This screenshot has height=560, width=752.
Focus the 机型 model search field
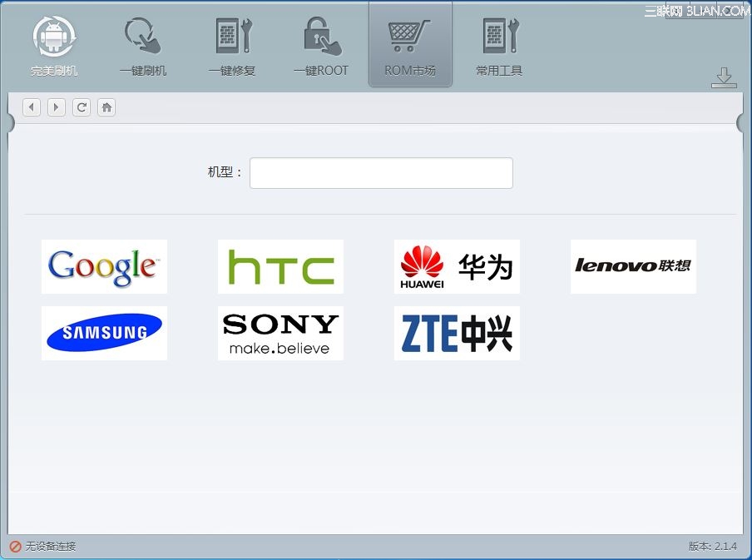click(381, 173)
